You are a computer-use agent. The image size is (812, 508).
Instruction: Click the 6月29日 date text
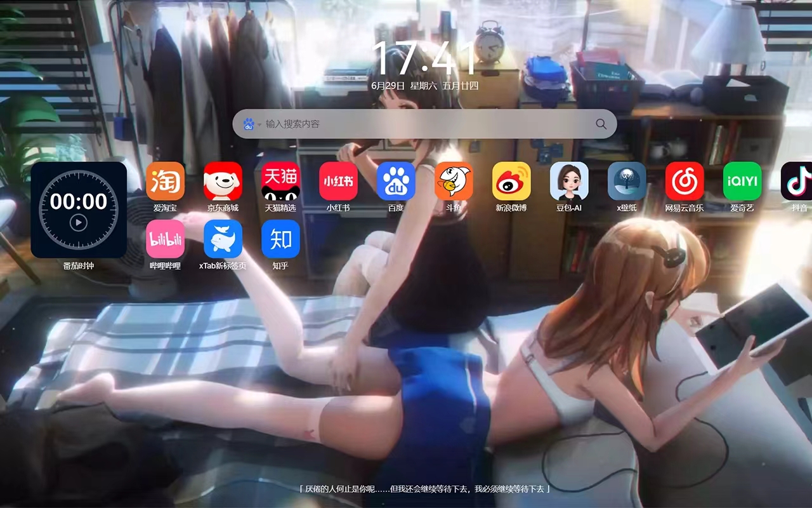pyautogui.click(x=388, y=86)
